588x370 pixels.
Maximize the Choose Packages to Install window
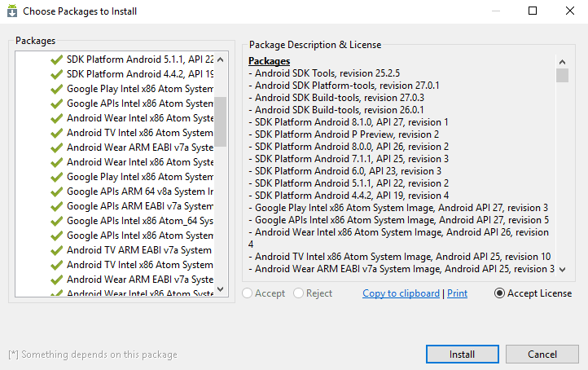click(533, 11)
